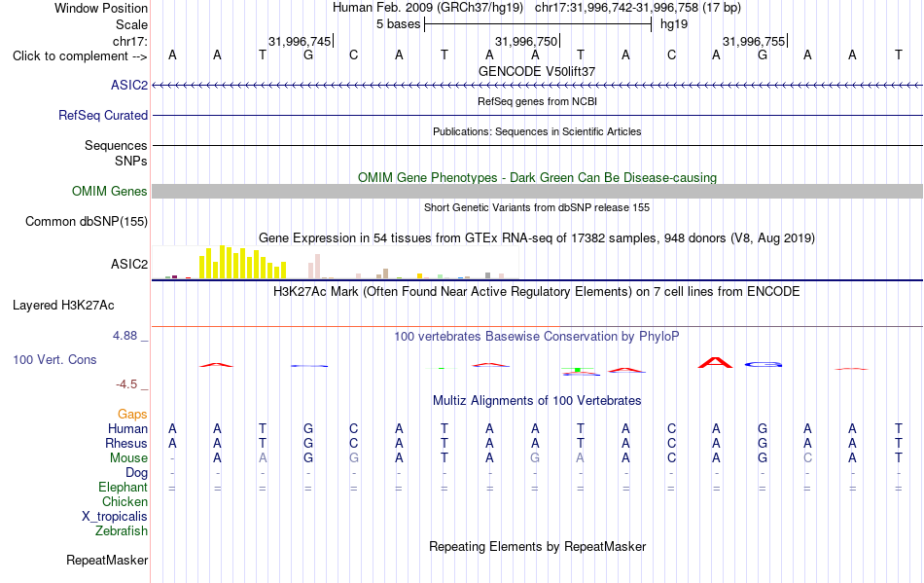Open the GTEx ASIC2 expression bar chart
Image resolution: width=924 pixels, height=583 pixels.
click(336, 263)
